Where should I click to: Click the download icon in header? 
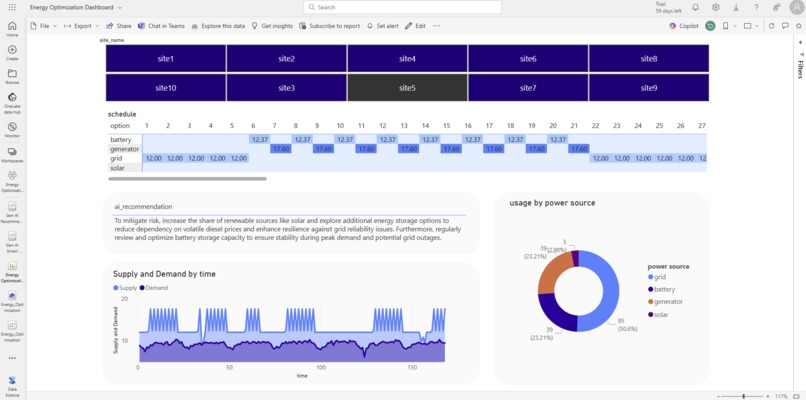[x=736, y=7]
